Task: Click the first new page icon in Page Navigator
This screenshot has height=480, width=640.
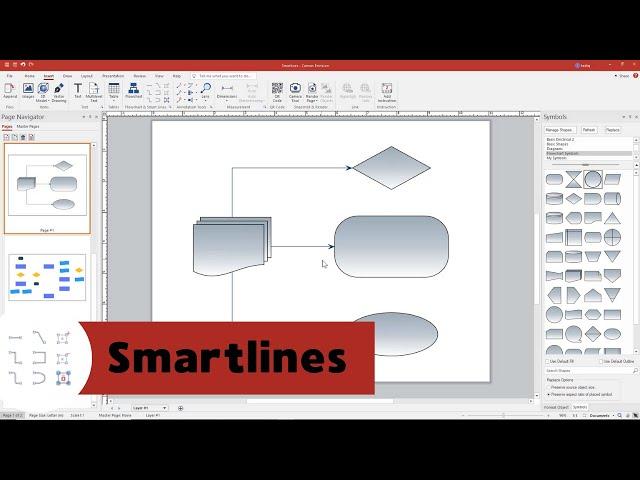Action: click(x=7, y=137)
